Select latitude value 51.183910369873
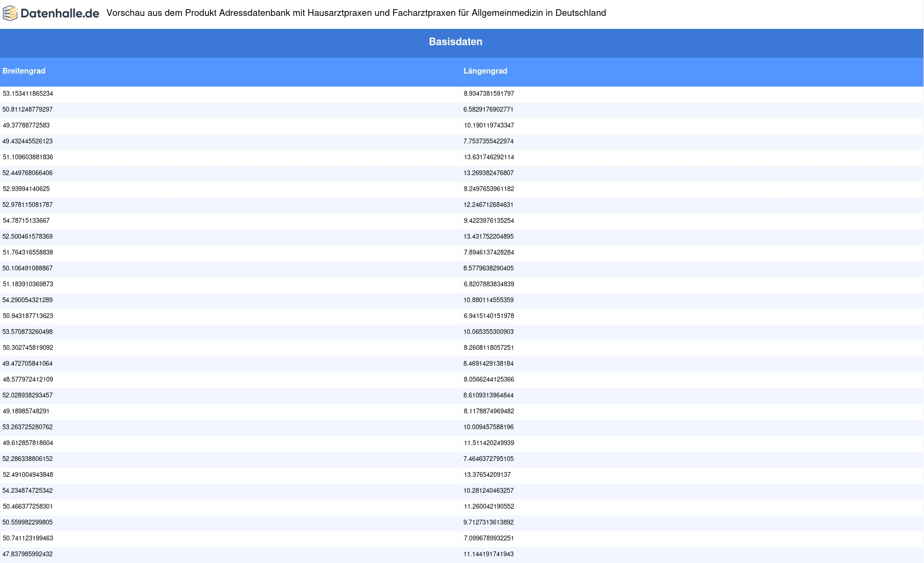This screenshot has height=563, width=924. [28, 284]
